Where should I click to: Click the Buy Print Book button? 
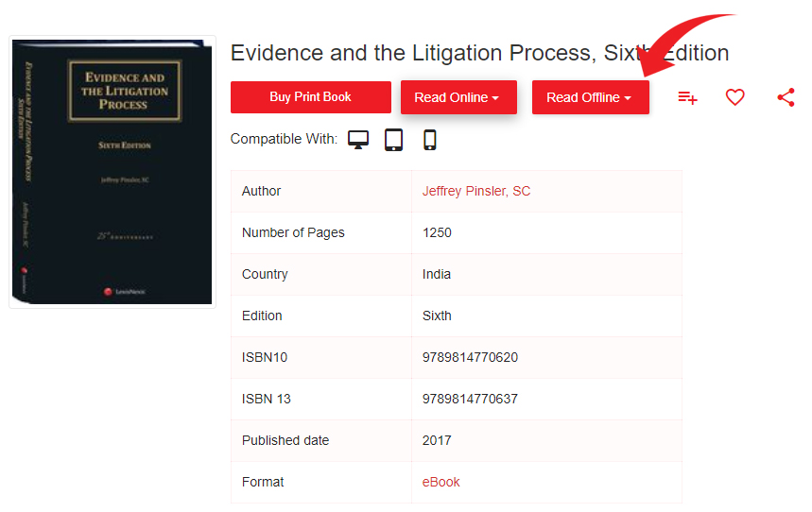tap(311, 96)
